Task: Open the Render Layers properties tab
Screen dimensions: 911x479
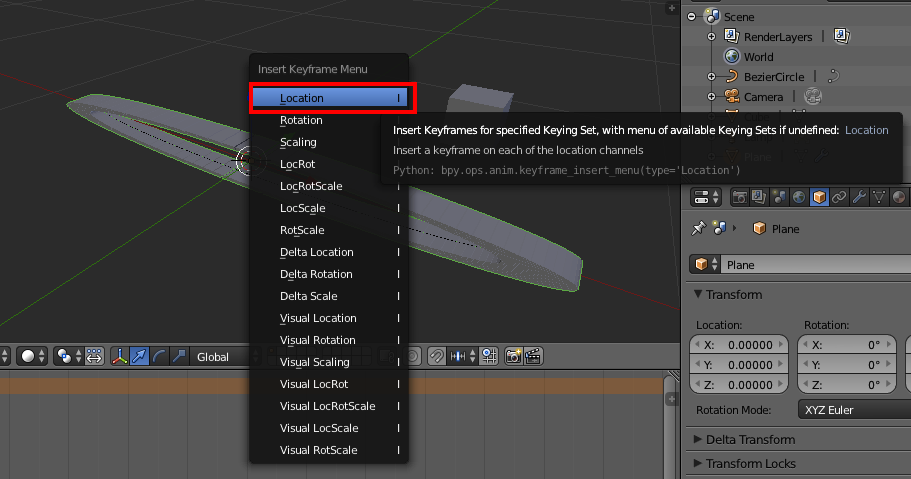Action: (x=759, y=197)
